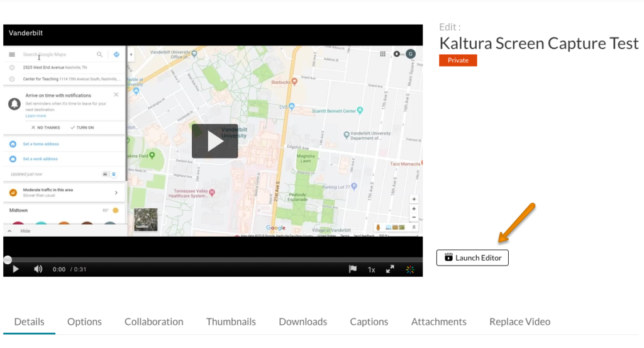Zoom in with the map plus button
This screenshot has height=348, width=644.
pyautogui.click(x=414, y=209)
